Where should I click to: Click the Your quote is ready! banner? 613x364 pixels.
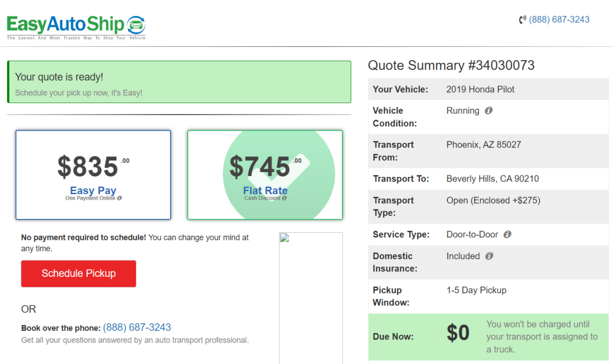(179, 82)
